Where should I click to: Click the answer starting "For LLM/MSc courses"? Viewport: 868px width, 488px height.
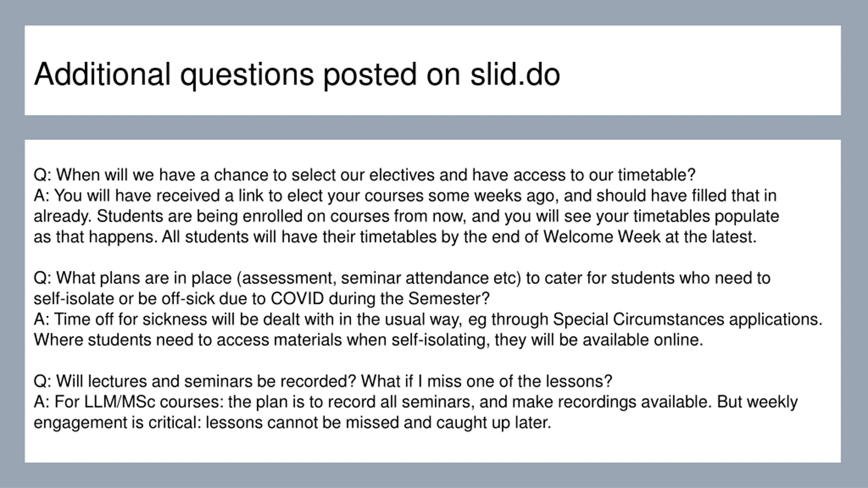coord(416,402)
